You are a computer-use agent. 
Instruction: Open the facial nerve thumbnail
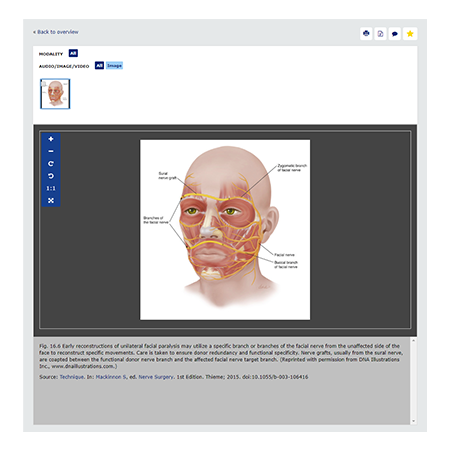coord(55,94)
